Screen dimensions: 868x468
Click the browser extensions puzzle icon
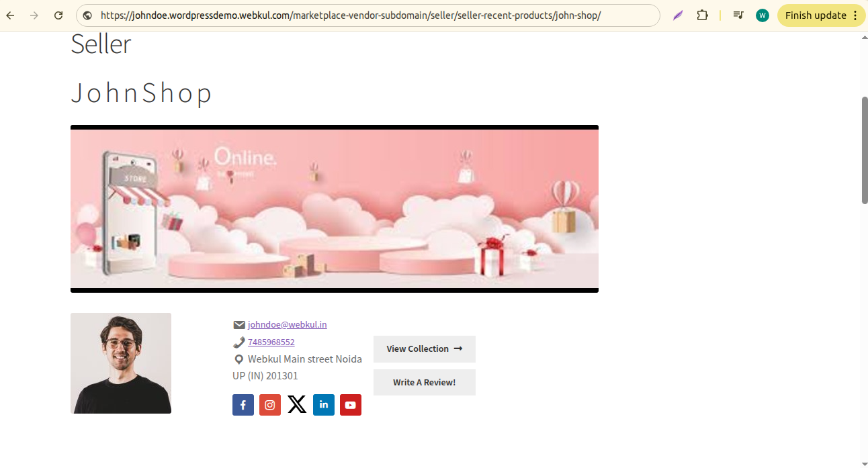(x=702, y=15)
